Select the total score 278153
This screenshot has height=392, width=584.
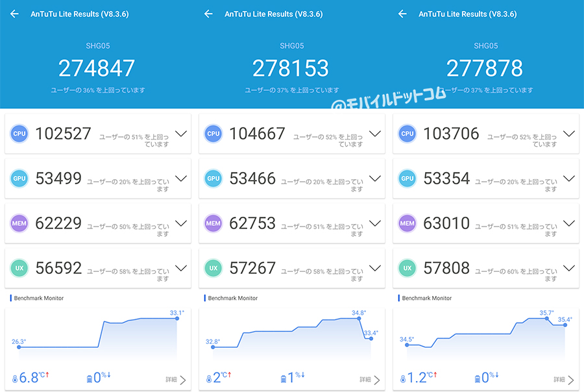click(291, 68)
